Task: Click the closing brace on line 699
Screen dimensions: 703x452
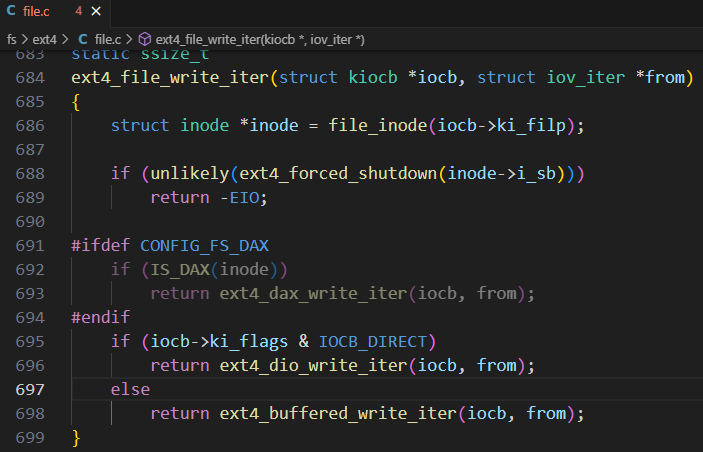Action: 76,438
